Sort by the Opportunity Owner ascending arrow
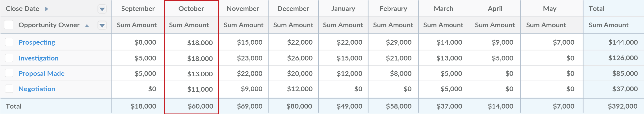This screenshot has width=644, height=114. tap(87, 26)
